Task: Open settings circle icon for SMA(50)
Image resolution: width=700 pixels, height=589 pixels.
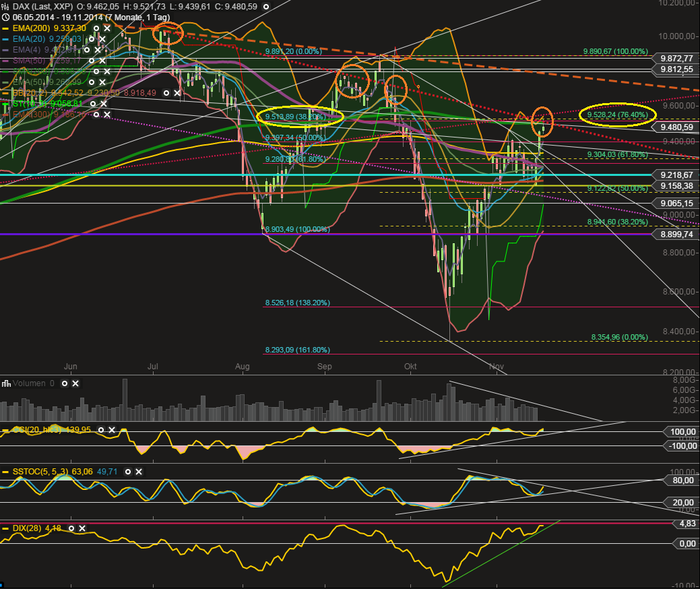Action: coord(92,61)
